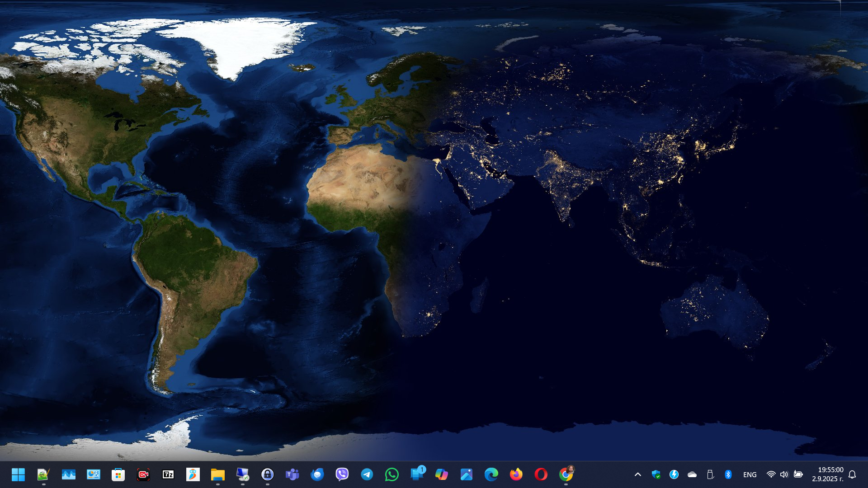
Task: Open the blue wave chart monitor app
Action: pos(68,474)
